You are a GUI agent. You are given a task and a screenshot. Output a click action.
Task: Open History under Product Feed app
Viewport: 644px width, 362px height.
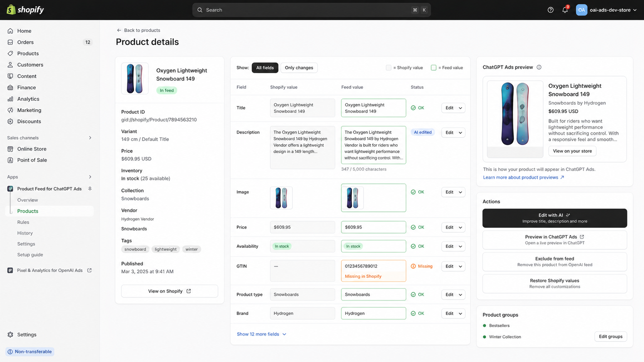(x=25, y=233)
